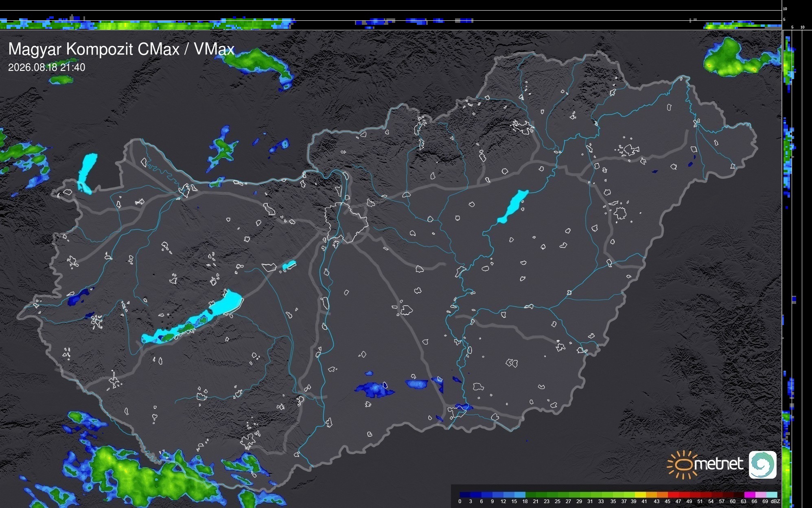Select the 'Magyar Kompozit CMax / VMax' title

pyautogui.click(x=121, y=49)
